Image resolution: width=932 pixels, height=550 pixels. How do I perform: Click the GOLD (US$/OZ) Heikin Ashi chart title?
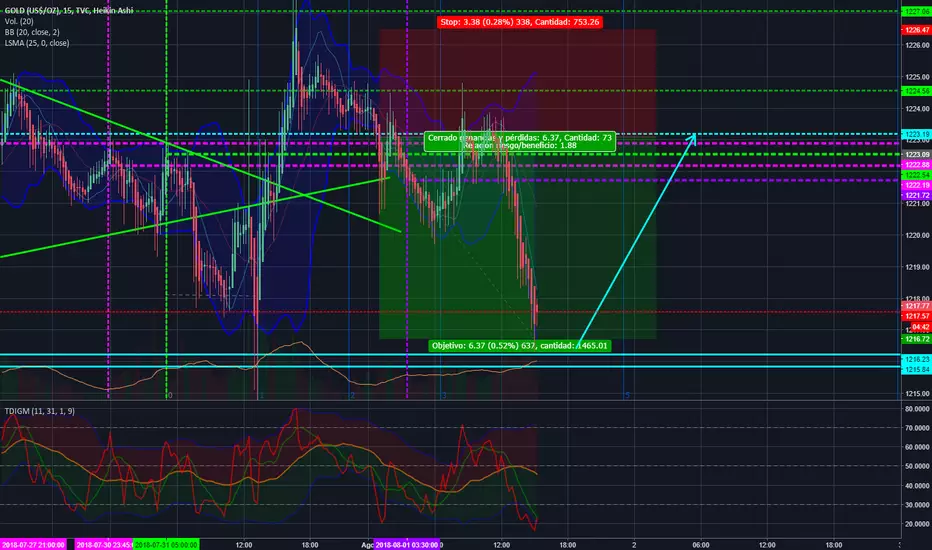(68, 11)
